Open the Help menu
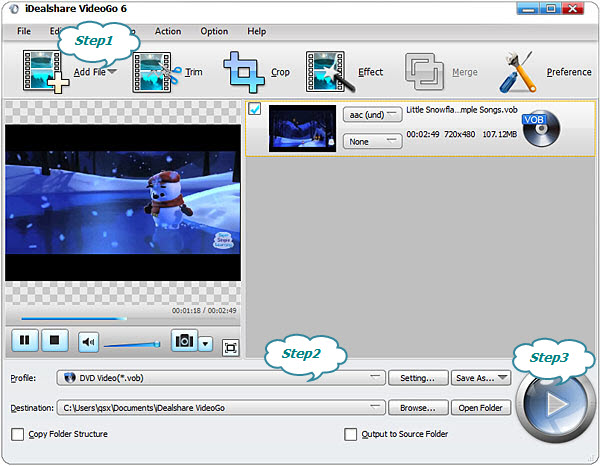Viewport: 600px width, 466px height. point(256,31)
